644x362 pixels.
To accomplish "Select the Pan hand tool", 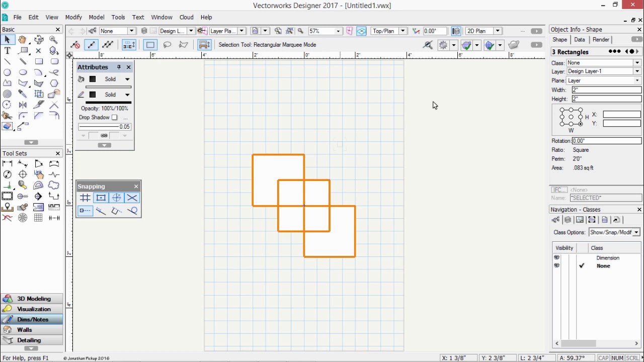I will [x=23, y=40].
